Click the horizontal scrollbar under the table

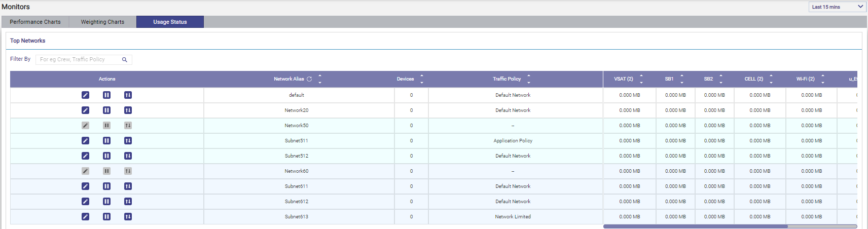695,226
